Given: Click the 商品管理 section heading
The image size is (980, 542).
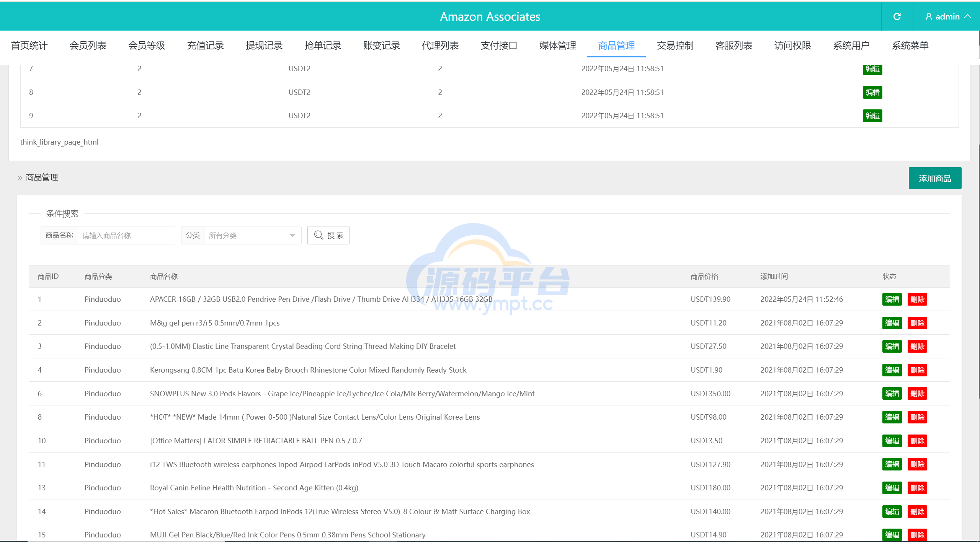Looking at the screenshot, I should pos(42,177).
